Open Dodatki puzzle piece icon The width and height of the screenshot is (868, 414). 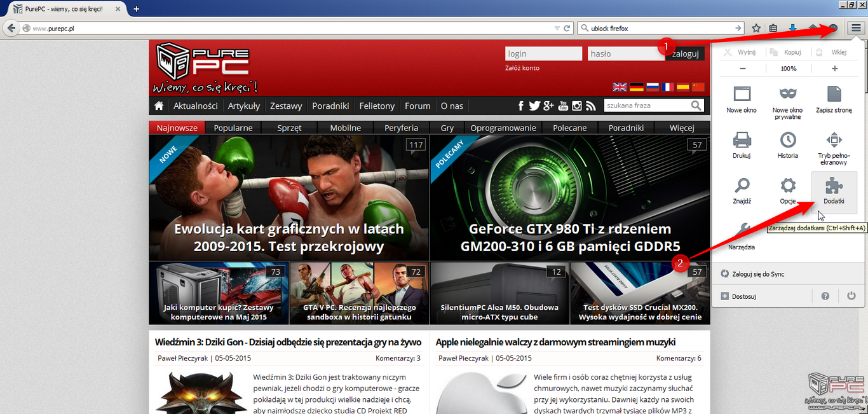(834, 185)
